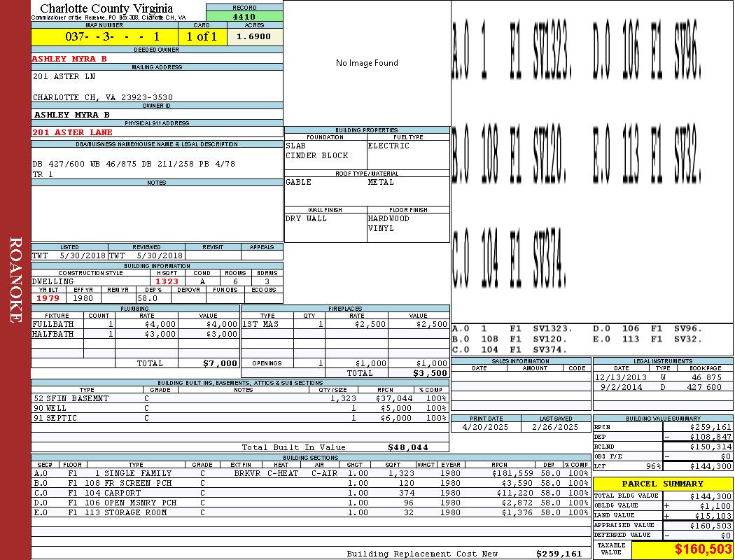Click construction style DWELLING

pyautogui.click(x=53, y=281)
